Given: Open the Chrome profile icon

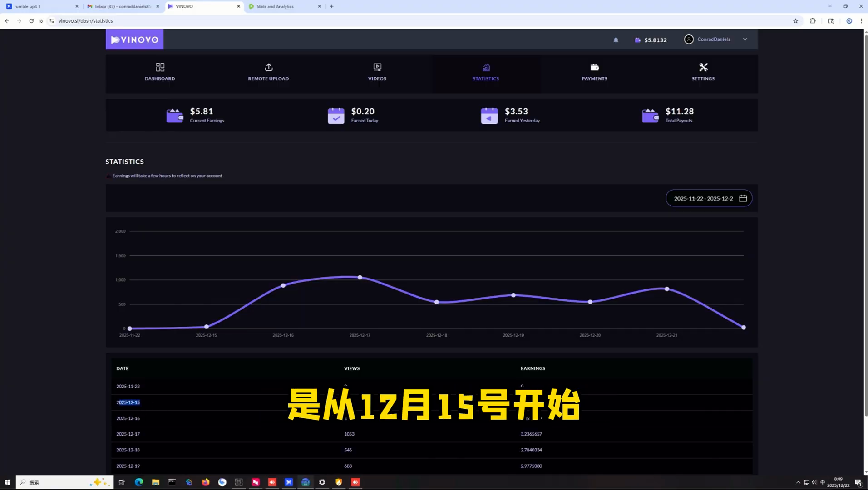Looking at the screenshot, I should [x=849, y=21].
